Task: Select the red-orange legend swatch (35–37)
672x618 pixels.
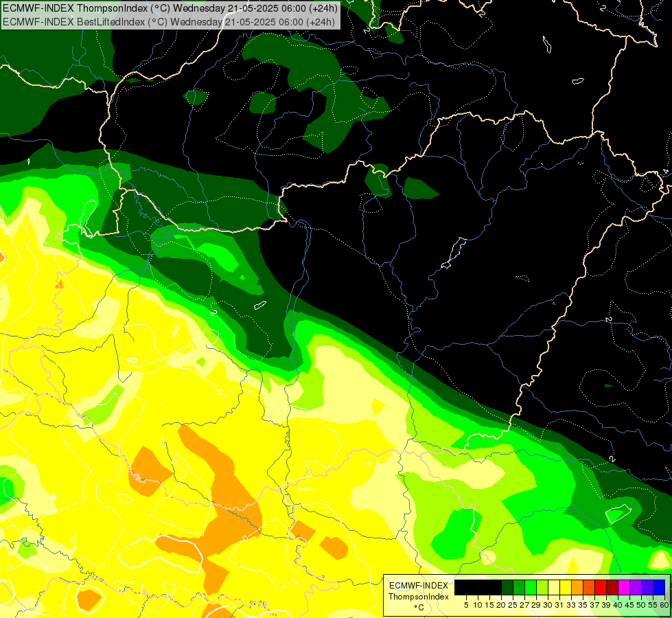Action: (589, 587)
